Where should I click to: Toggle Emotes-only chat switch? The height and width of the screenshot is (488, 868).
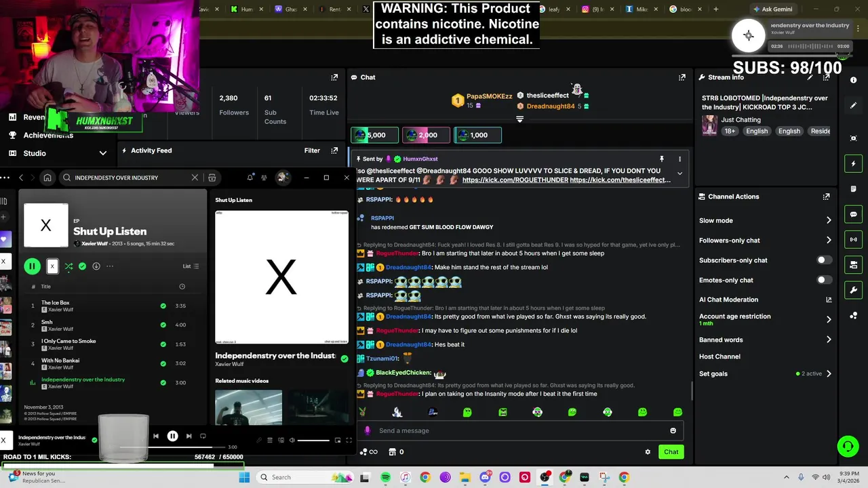click(x=824, y=280)
